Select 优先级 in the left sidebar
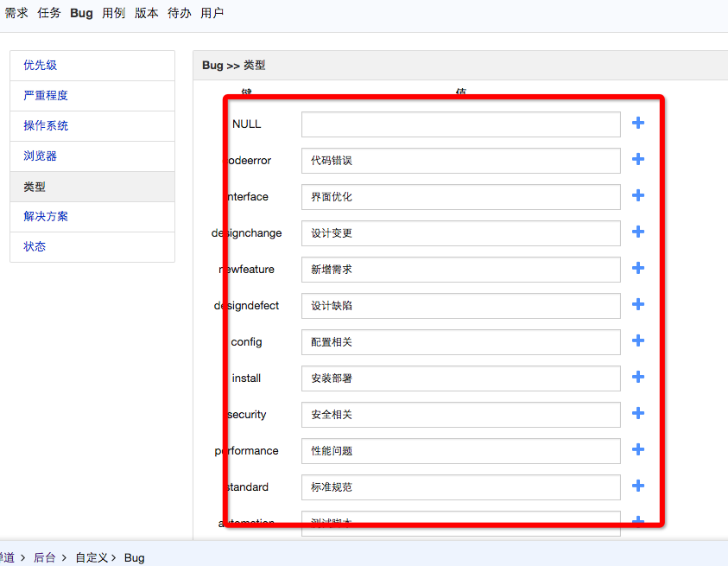Image resolution: width=728 pixels, height=566 pixels. [41, 66]
